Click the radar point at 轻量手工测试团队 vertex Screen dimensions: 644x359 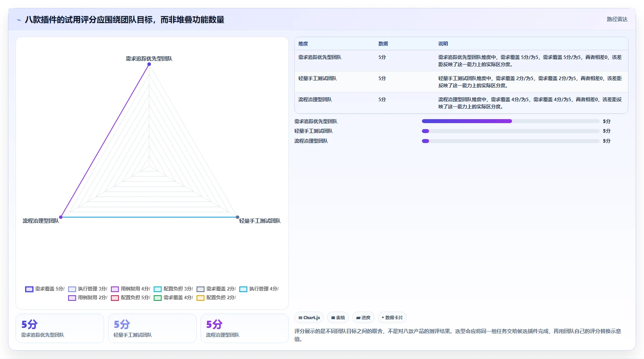click(x=238, y=217)
